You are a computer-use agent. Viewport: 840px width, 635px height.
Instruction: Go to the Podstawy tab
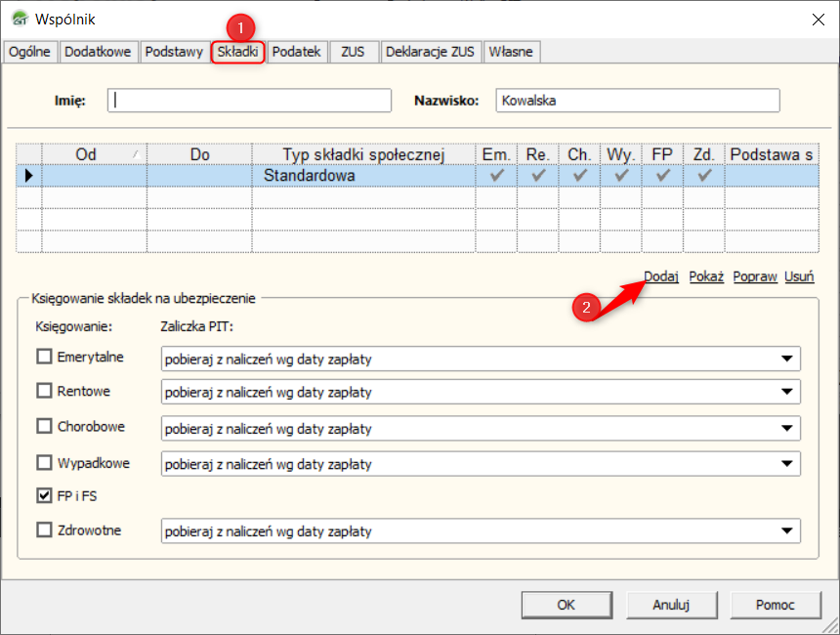(x=174, y=52)
